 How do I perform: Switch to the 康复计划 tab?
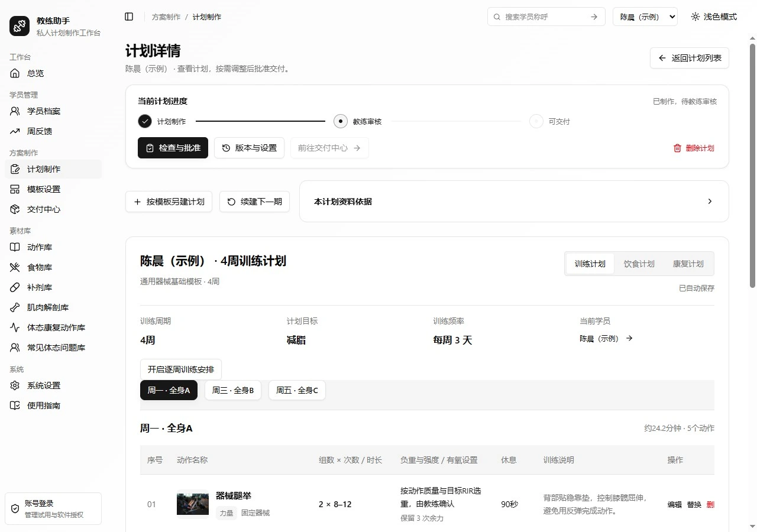coord(688,264)
